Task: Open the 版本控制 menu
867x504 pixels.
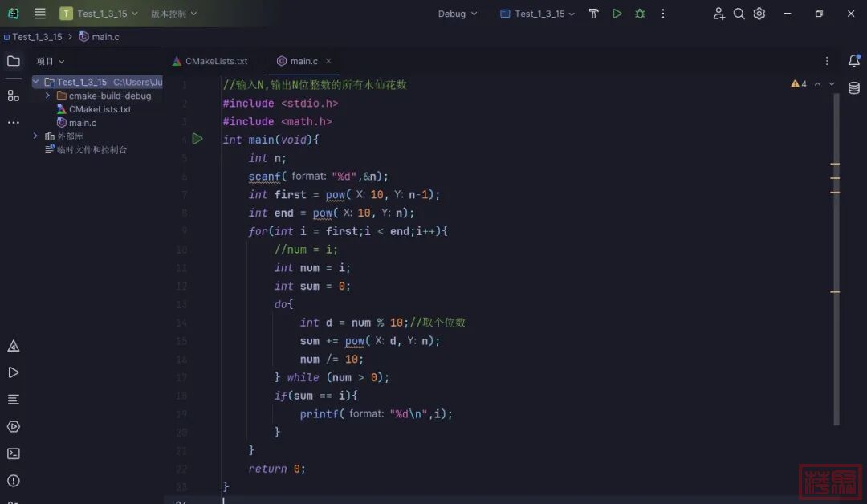Action: coord(173,14)
